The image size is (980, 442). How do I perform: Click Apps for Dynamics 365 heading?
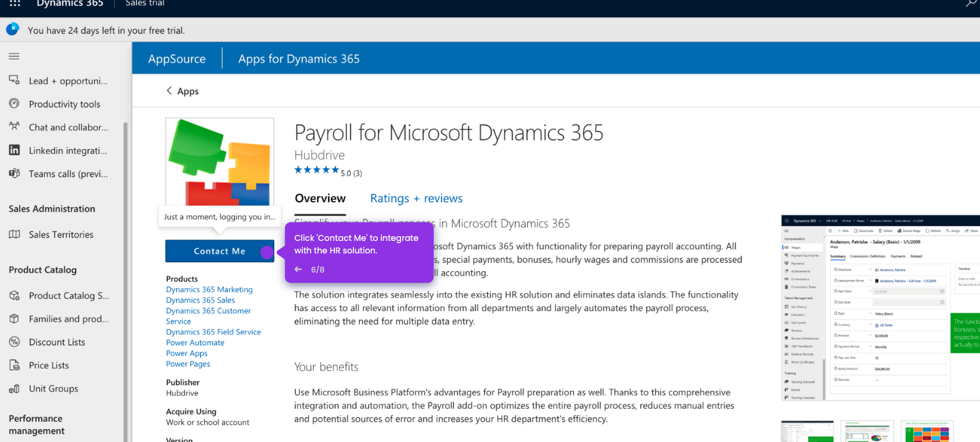pos(299,59)
